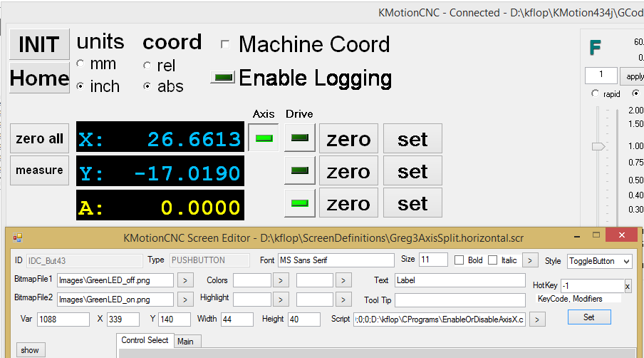The image size is (644, 358).
Task: Toggle the Y drive LED button
Action: click(x=299, y=170)
